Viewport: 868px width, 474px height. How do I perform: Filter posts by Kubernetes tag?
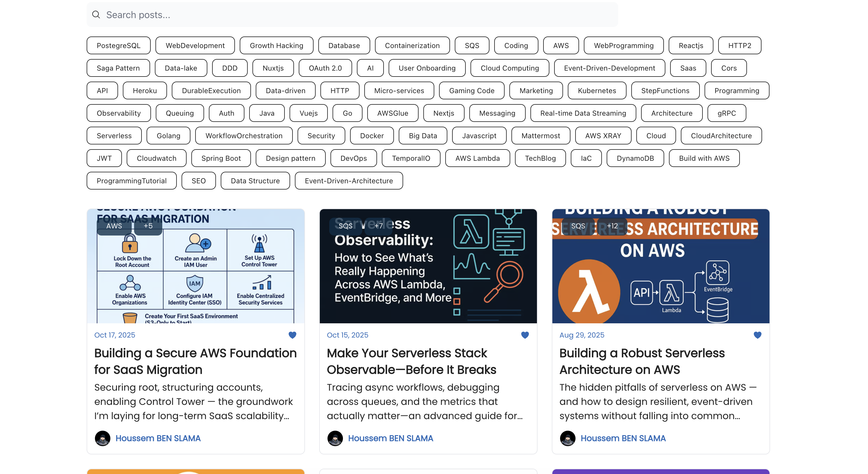[596, 91]
